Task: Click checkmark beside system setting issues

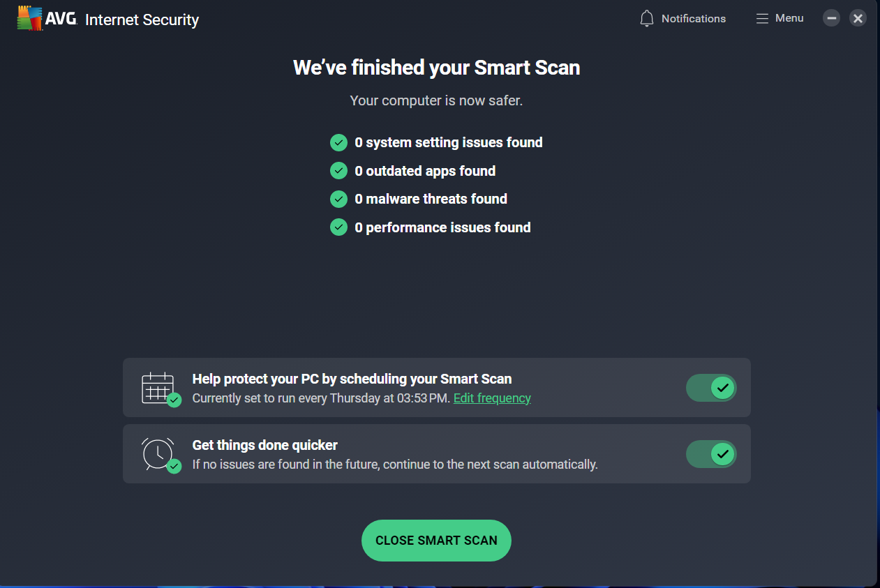Action: [x=338, y=142]
